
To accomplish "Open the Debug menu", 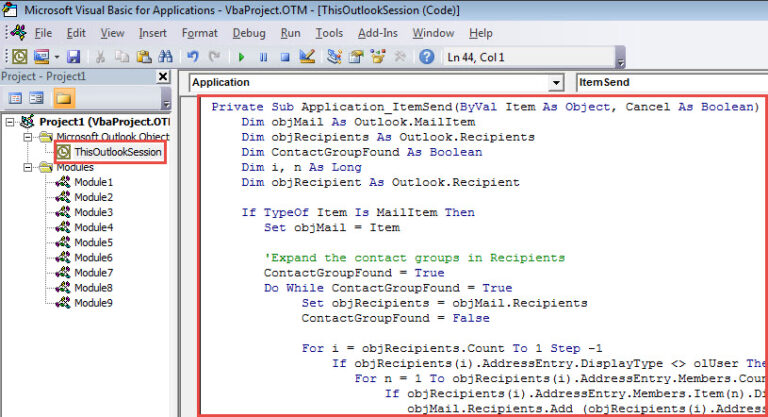I will 249,33.
